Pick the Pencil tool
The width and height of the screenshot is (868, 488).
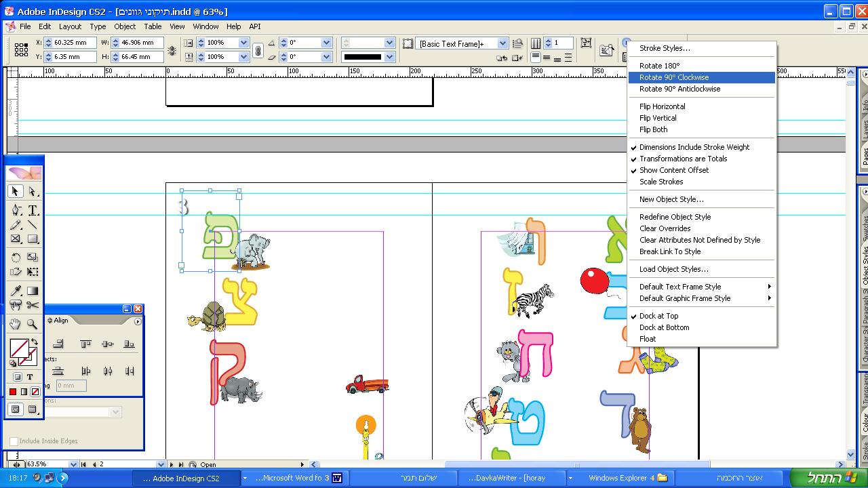point(16,225)
